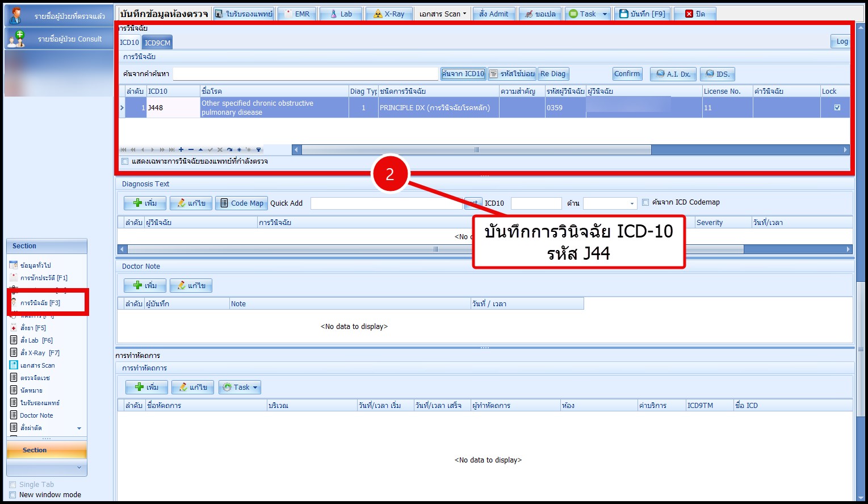Click the refresh arrow in record navigator
Image resolution: width=868 pixels, height=504 pixels.
(229, 150)
